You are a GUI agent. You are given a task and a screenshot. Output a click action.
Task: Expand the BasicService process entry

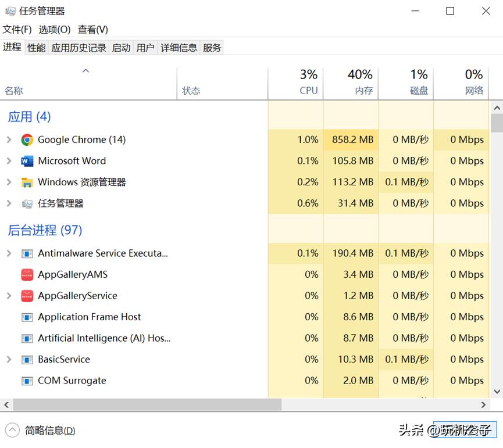click(x=9, y=360)
